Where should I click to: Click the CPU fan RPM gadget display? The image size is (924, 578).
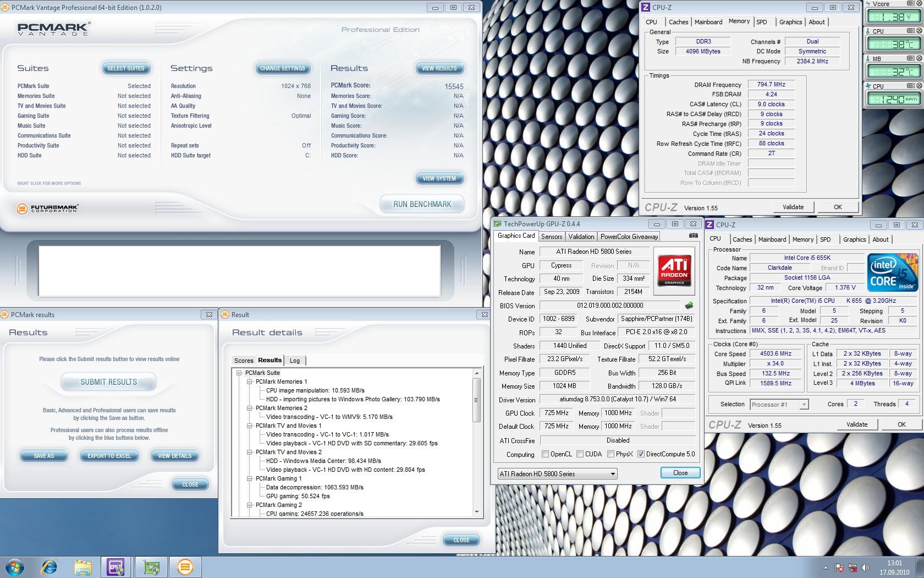(x=893, y=99)
